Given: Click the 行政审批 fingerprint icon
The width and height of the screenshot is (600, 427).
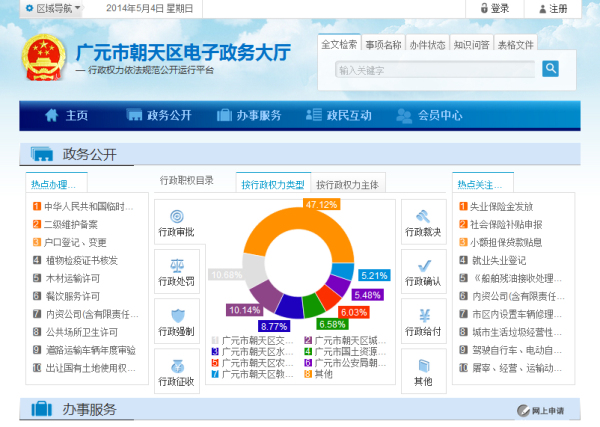Looking at the screenshot, I should pyautogui.click(x=176, y=216).
